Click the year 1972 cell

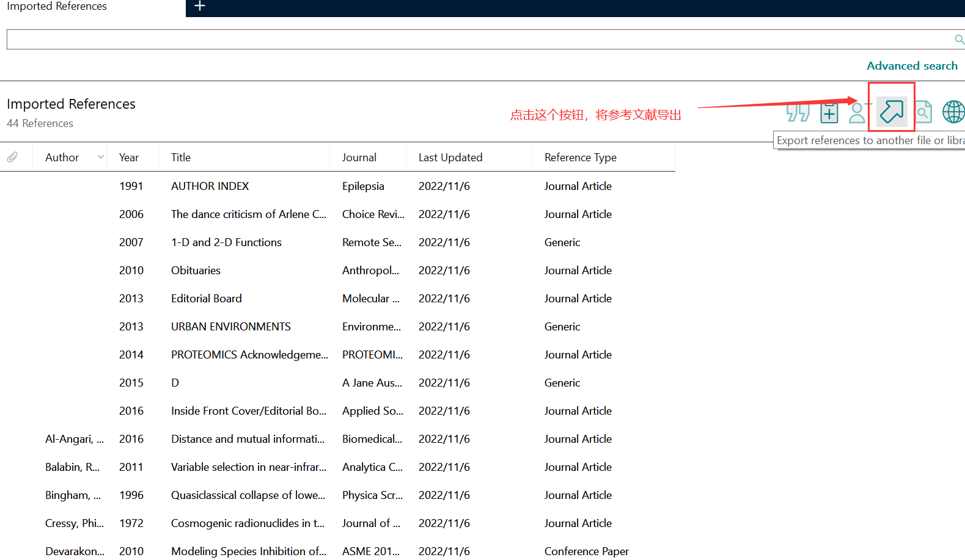click(x=131, y=523)
